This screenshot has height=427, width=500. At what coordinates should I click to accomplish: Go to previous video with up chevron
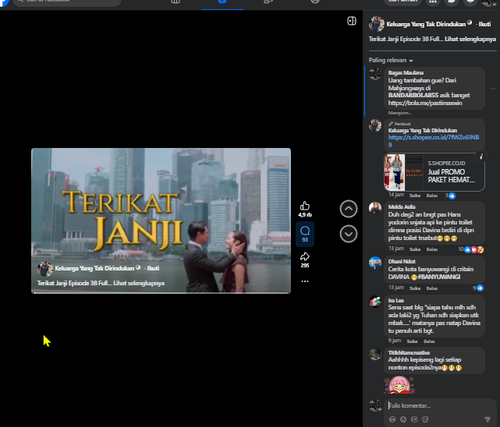[x=348, y=209]
